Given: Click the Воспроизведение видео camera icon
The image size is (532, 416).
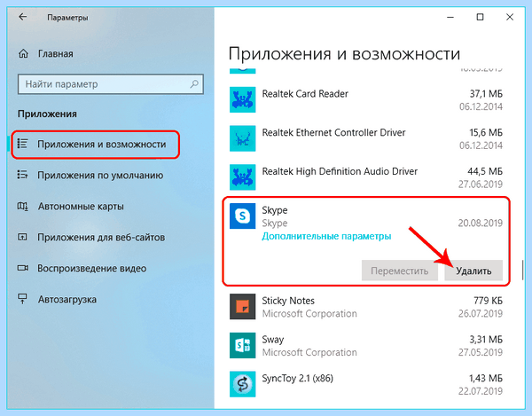Looking at the screenshot, I should 23,269.
